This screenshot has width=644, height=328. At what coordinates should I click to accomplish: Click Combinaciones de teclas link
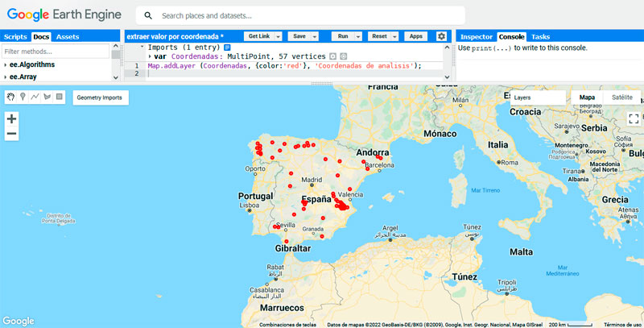287,325
